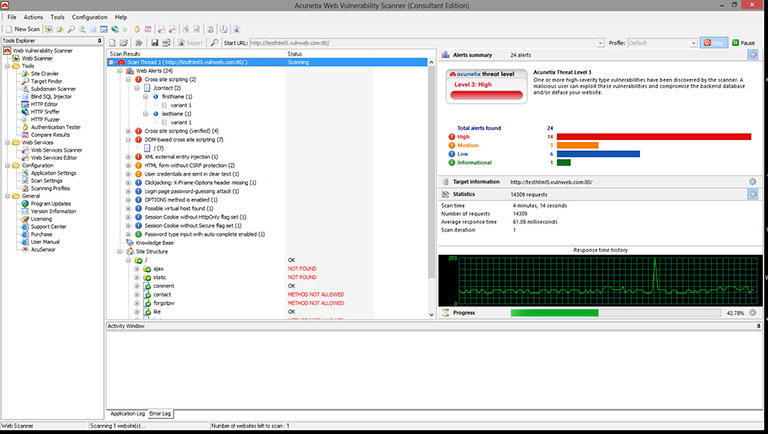Open the HTTP Fuzzer tool
Screen dimensions: 768x434
[44, 119]
